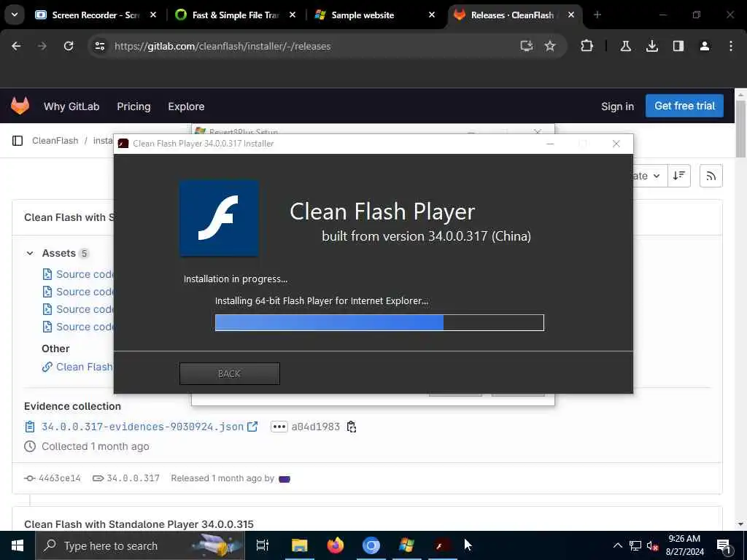Open Firefox from the taskbar
This screenshot has height=560, width=747.
tap(336, 545)
